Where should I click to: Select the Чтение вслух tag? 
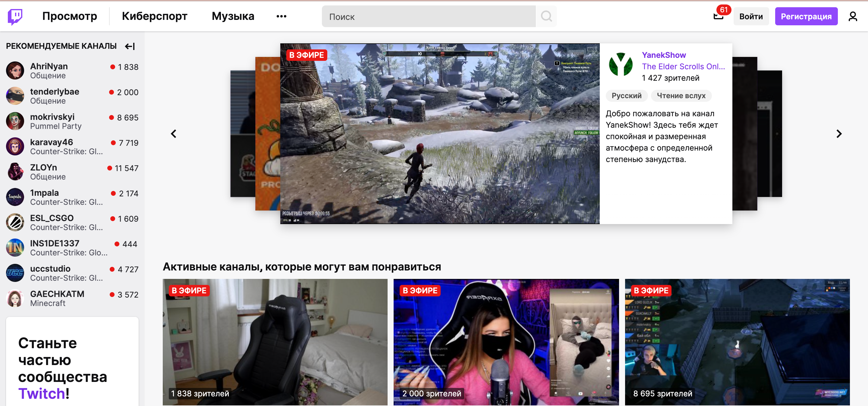(681, 95)
